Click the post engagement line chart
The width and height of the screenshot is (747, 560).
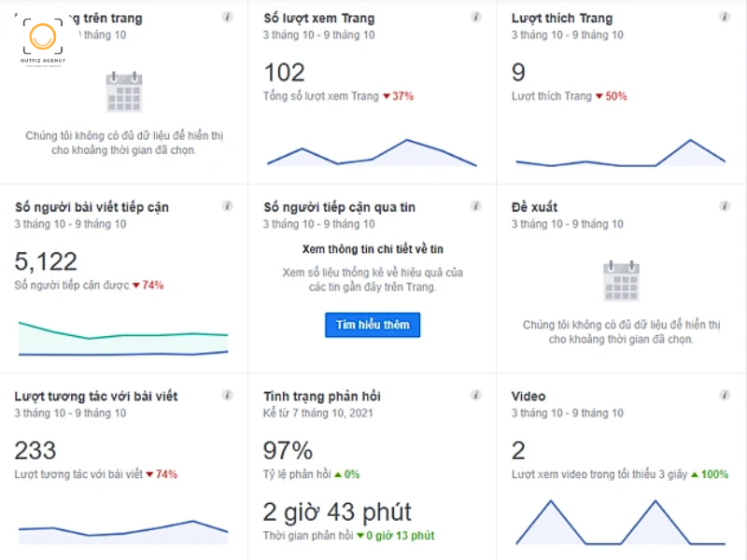coord(123,530)
